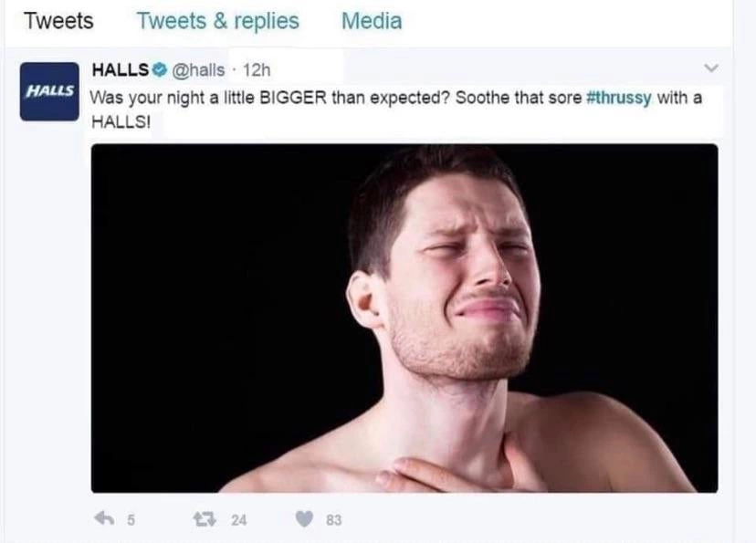Click the blue verified badge
756x543 pixels.
(160, 70)
